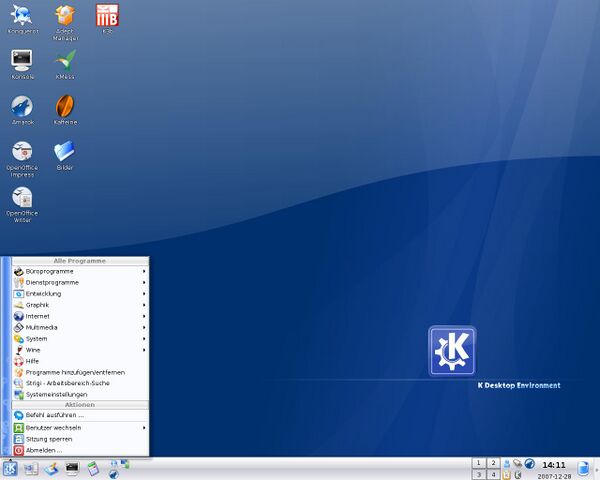
Task: Launch OpenOffice Writer from the desktop
Action: pos(22,198)
